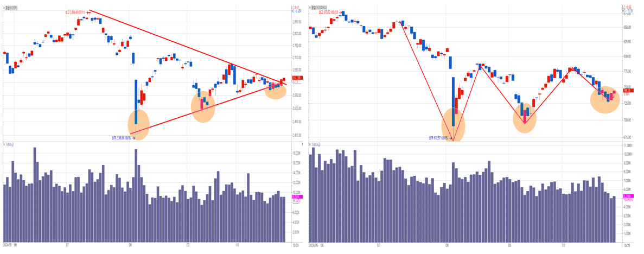
Task: Click the KOSDAQ volume panel header label
Action: point(315,145)
